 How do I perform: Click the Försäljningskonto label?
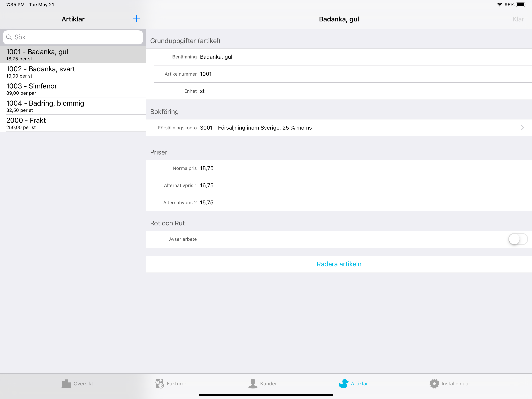click(x=177, y=128)
